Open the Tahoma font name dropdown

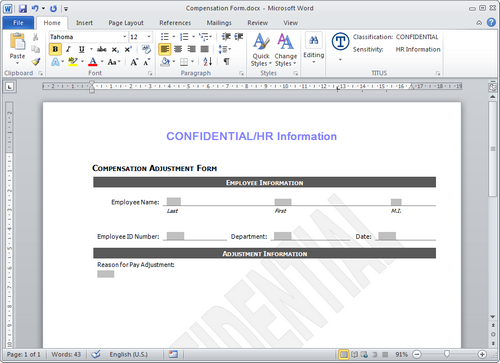[125, 37]
